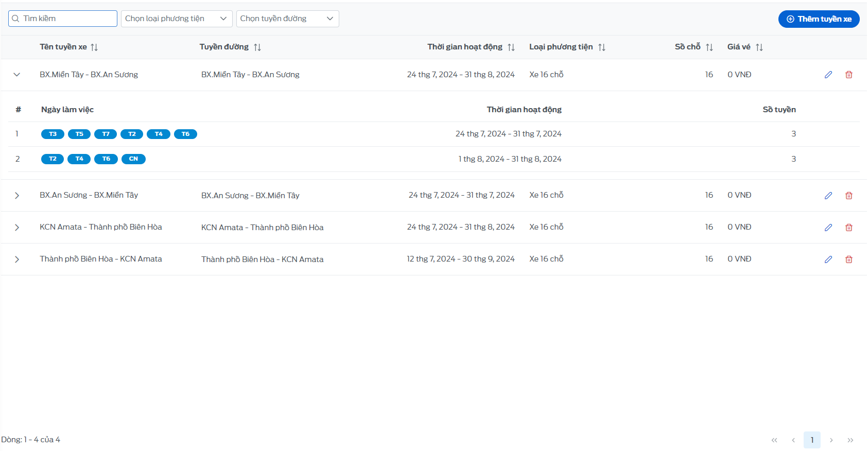Select date range 1 thg 8, 2024 - 31 thg 8, 2024
Image resolution: width=868 pixels, height=451 pixels.
[x=510, y=159]
